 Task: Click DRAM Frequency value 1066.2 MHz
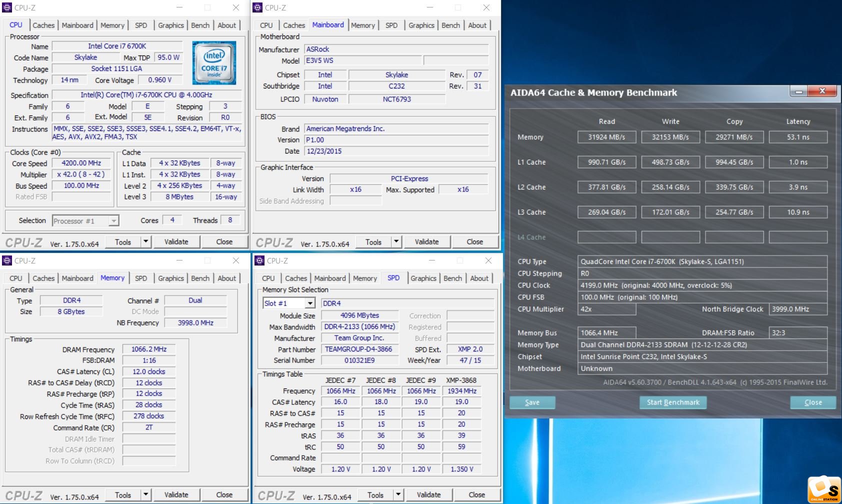149,349
